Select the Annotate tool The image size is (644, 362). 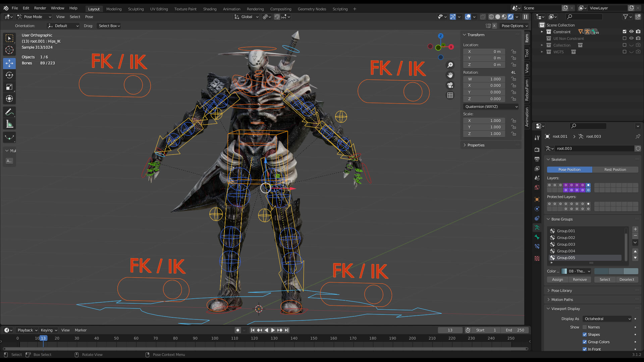tap(9, 112)
